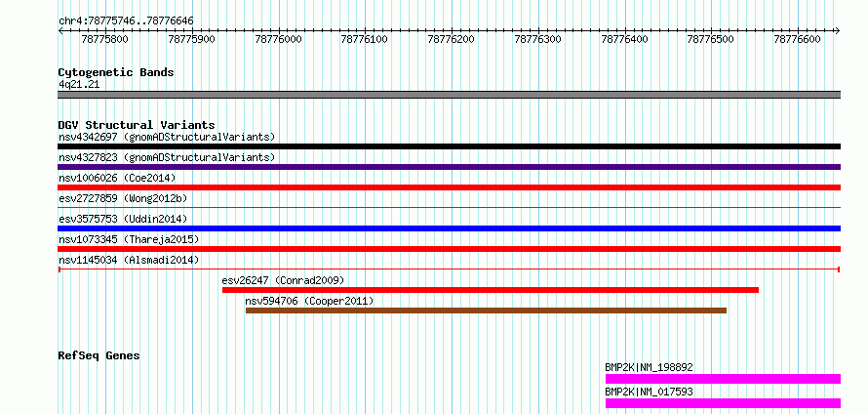Click ruler position 78776500
Viewport: 868px width, 414px height.
[711, 39]
